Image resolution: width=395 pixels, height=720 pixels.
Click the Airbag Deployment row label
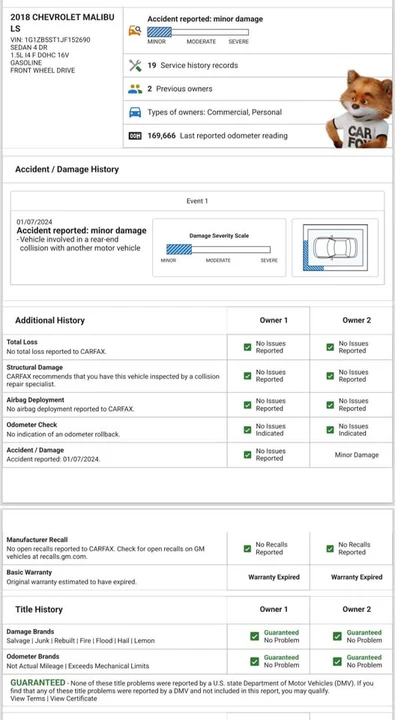click(35, 400)
